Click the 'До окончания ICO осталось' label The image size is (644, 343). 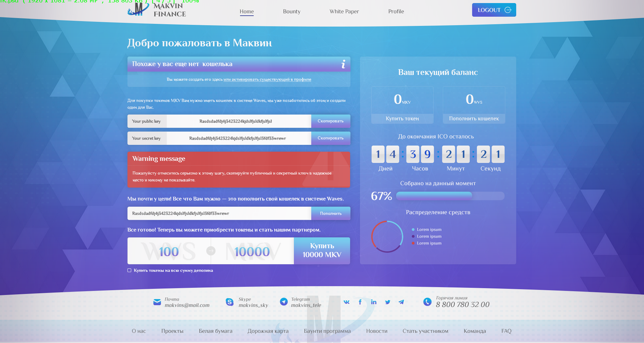[436, 137]
